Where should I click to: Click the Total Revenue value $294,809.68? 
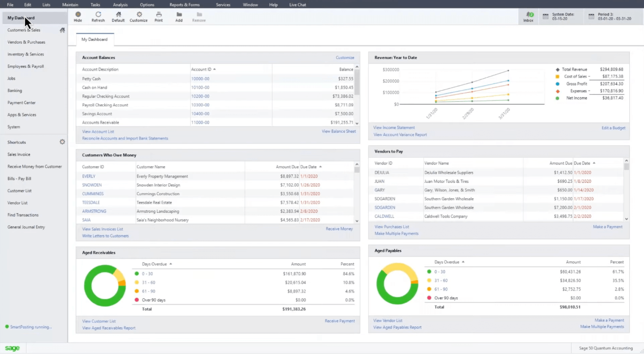[611, 69]
